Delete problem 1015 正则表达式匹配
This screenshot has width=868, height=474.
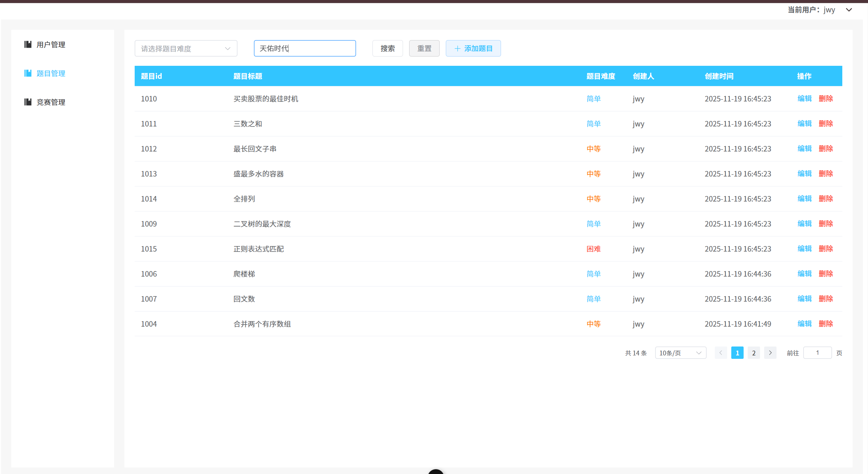point(826,248)
